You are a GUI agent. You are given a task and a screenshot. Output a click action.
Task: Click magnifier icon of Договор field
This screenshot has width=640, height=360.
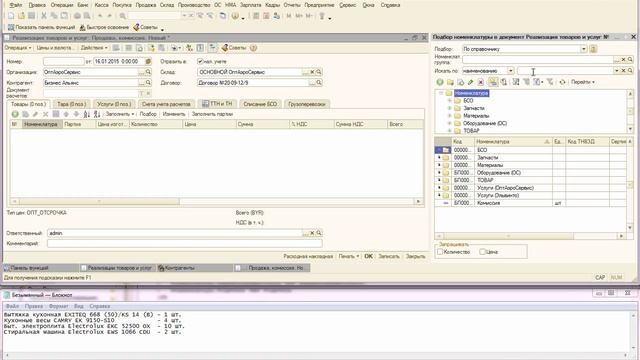tap(319, 82)
